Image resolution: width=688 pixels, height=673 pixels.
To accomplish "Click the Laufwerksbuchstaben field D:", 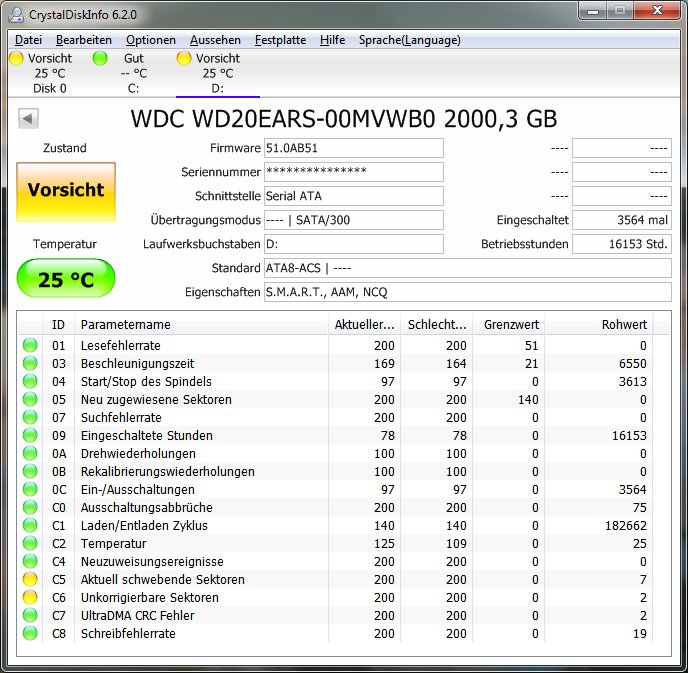I will click(x=354, y=244).
